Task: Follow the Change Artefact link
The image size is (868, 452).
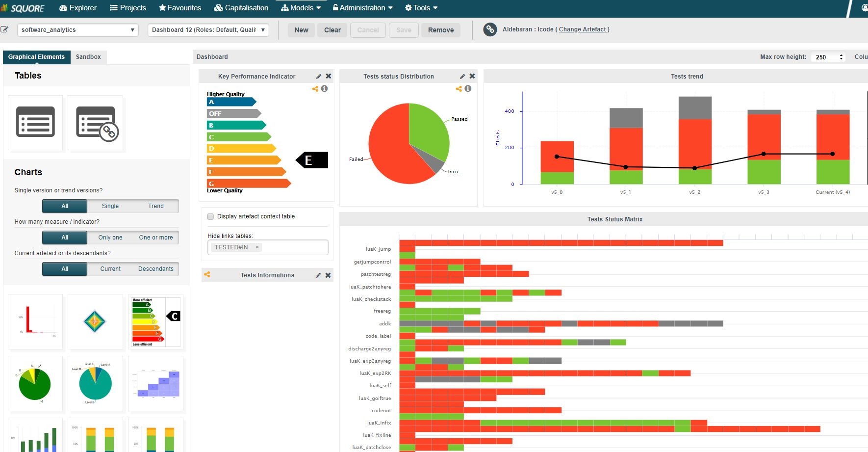Action: click(583, 29)
